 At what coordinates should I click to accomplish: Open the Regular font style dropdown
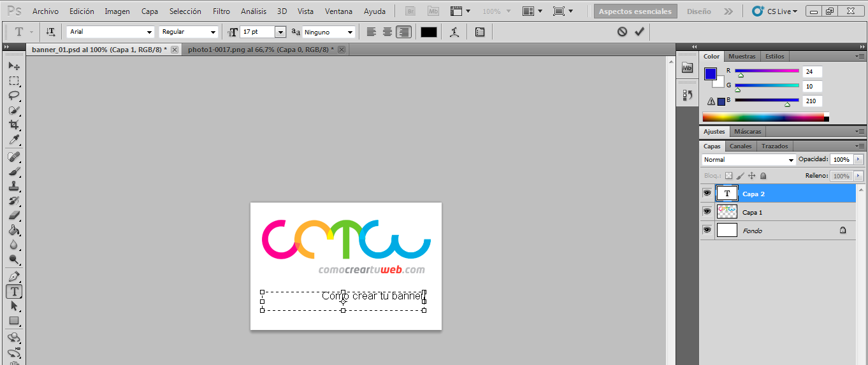click(213, 32)
